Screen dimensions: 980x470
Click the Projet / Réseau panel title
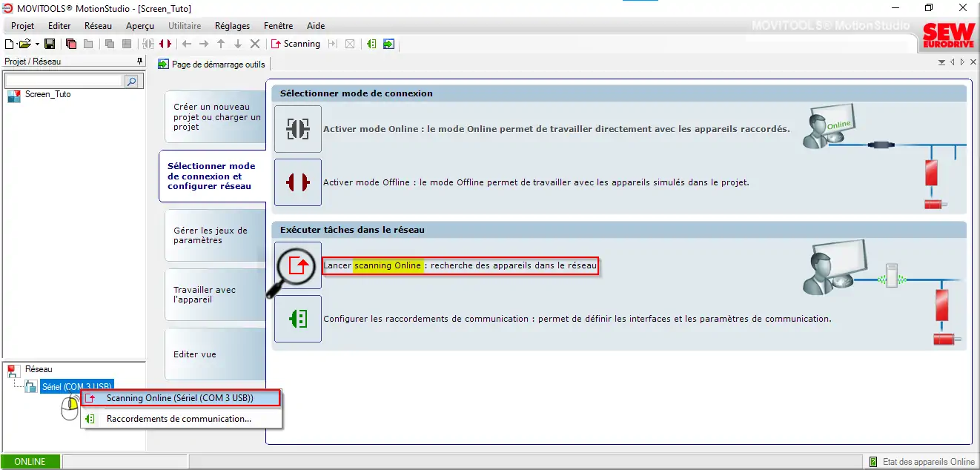pyautogui.click(x=33, y=62)
